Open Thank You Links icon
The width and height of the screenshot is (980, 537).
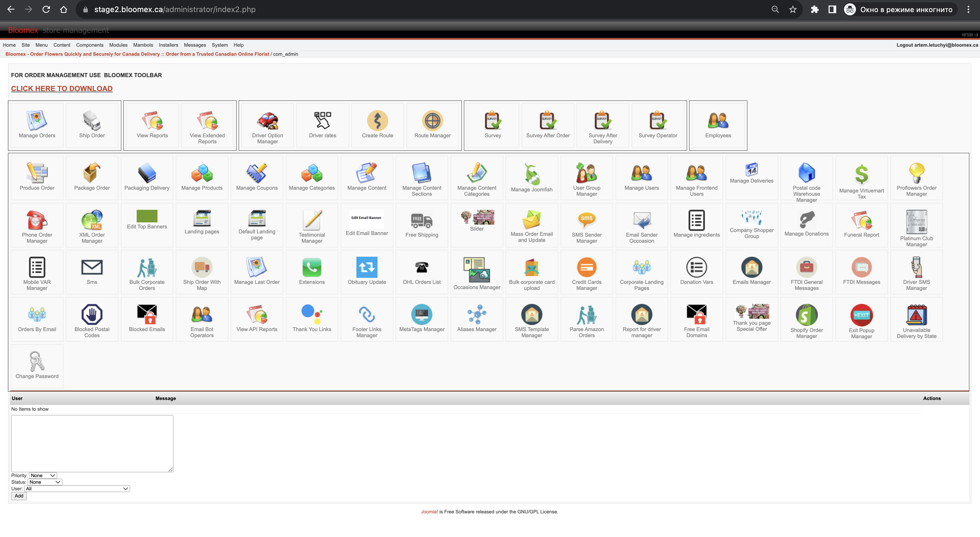coord(312,314)
